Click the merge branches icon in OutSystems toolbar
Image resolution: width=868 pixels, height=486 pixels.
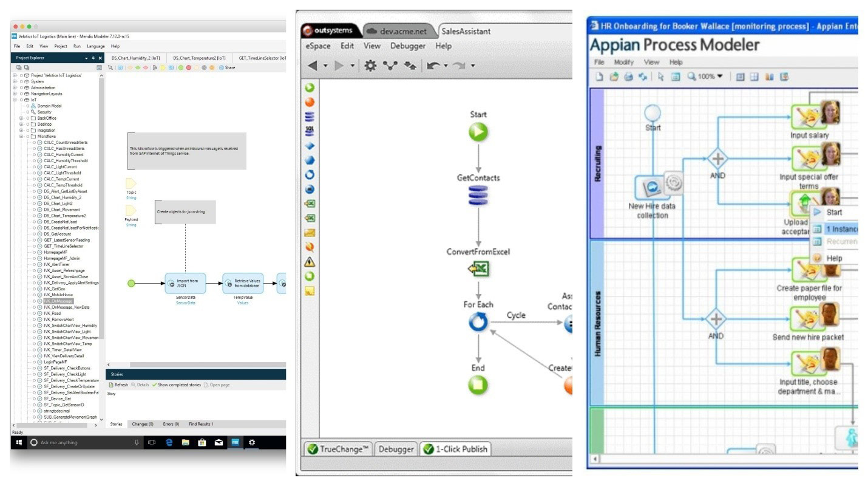pos(390,66)
